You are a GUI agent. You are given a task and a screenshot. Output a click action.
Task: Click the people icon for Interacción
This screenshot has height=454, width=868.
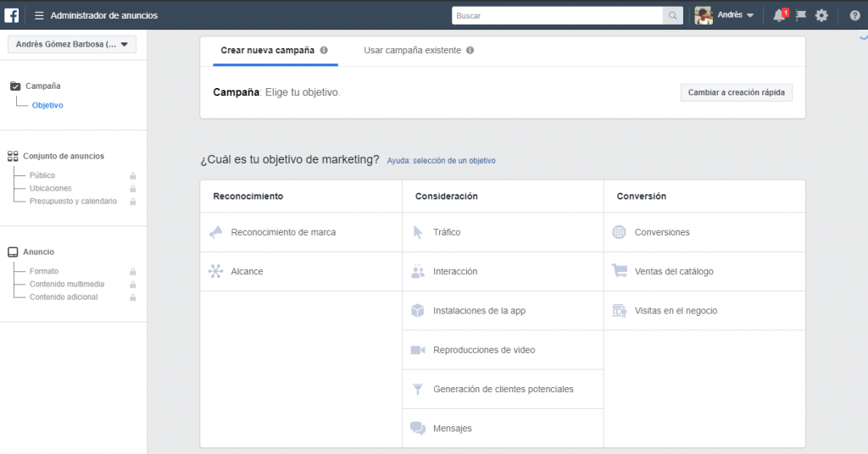click(x=418, y=272)
